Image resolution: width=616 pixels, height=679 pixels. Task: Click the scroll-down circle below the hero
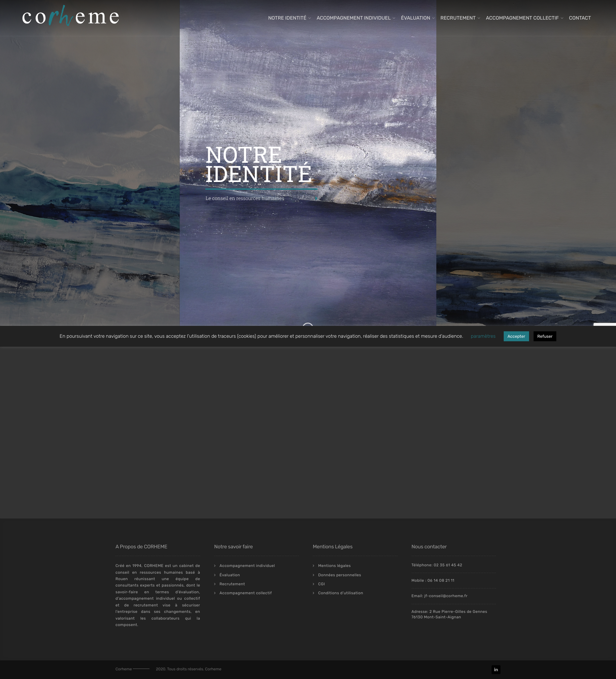[x=308, y=324]
